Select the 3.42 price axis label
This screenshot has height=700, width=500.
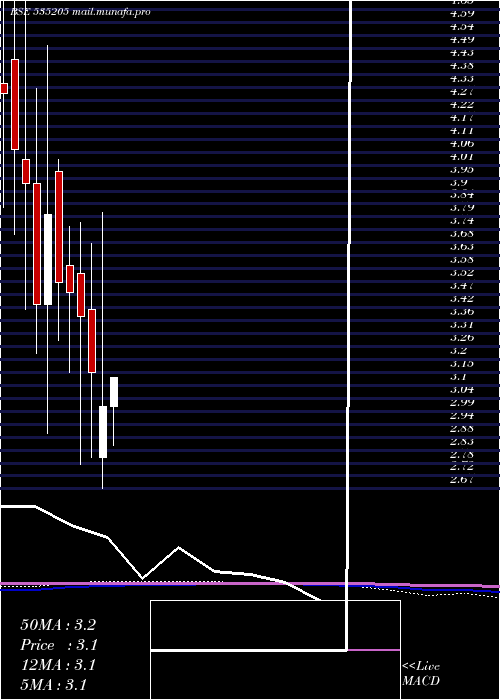(462, 298)
